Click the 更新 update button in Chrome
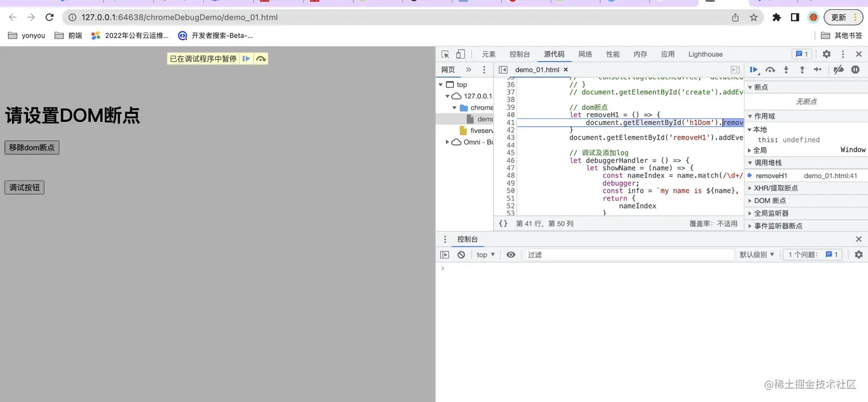 click(843, 17)
